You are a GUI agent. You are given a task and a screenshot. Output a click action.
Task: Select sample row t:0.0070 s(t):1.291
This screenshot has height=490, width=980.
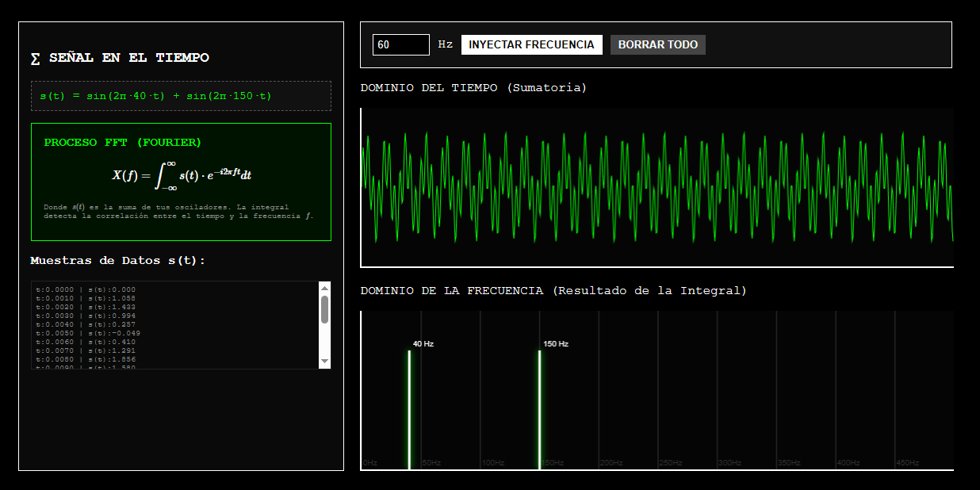[86, 350]
